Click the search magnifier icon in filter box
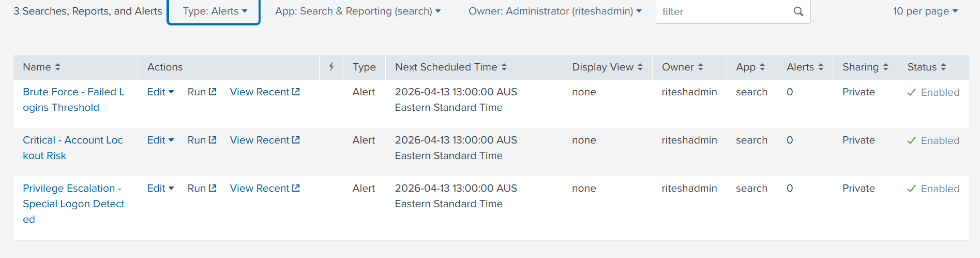The image size is (980, 258). [798, 11]
